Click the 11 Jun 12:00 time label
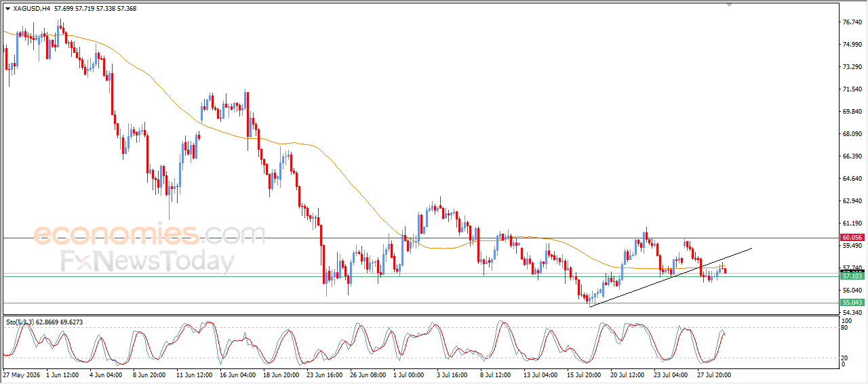The height and width of the screenshot is (384, 868). [193, 375]
